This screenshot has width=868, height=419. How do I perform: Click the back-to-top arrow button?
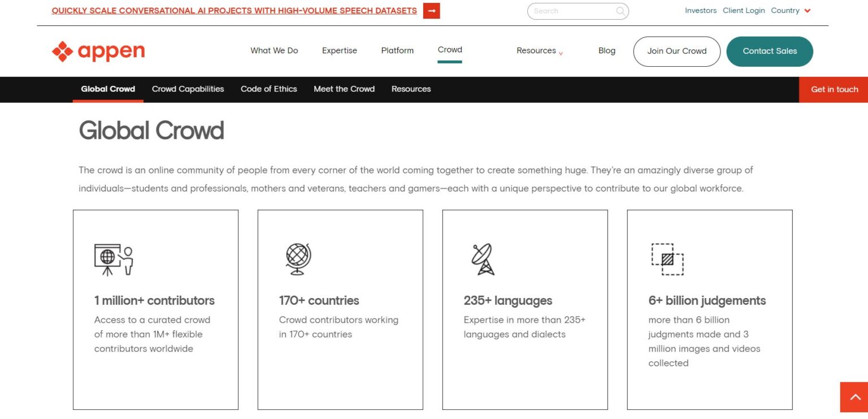pyautogui.click(x=854, y=398)
